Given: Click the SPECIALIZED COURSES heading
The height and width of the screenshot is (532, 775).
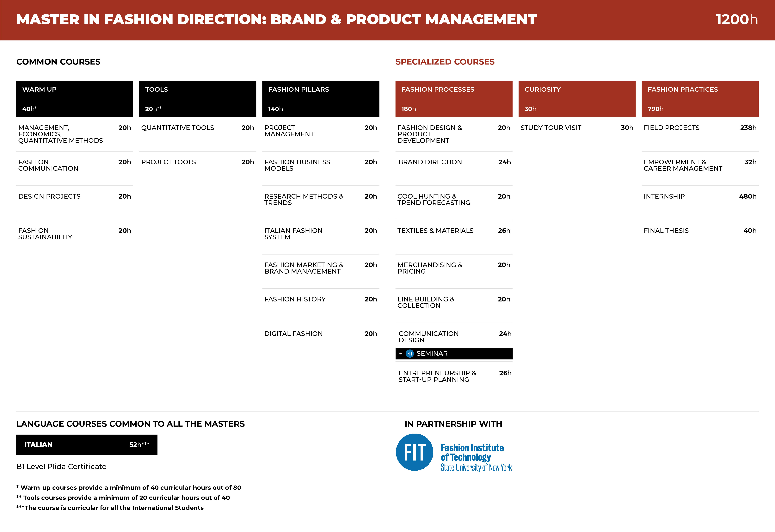Looking at the screenshot, I should pos(445,62).
